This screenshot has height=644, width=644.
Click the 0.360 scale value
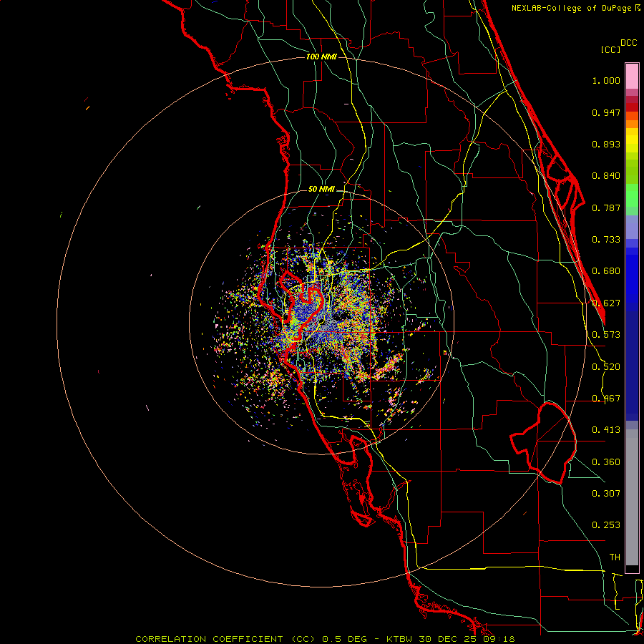[x=606, y=462]
